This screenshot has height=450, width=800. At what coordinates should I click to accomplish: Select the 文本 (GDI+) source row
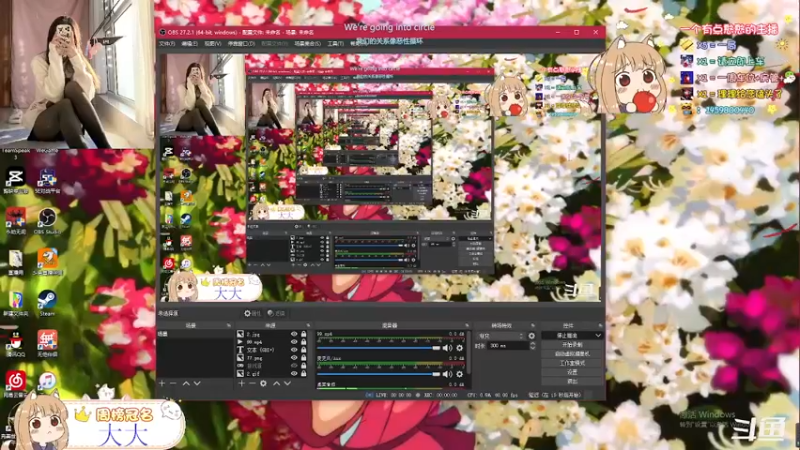273,350
